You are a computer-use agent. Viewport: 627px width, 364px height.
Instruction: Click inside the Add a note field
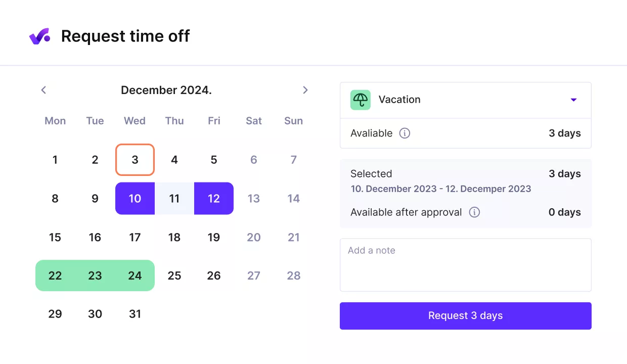coord(465,265)
